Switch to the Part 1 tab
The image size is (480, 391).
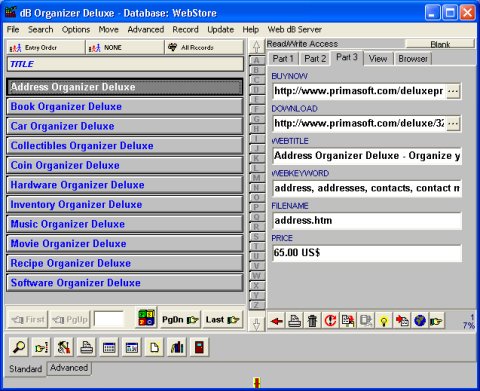pos(283,59)
